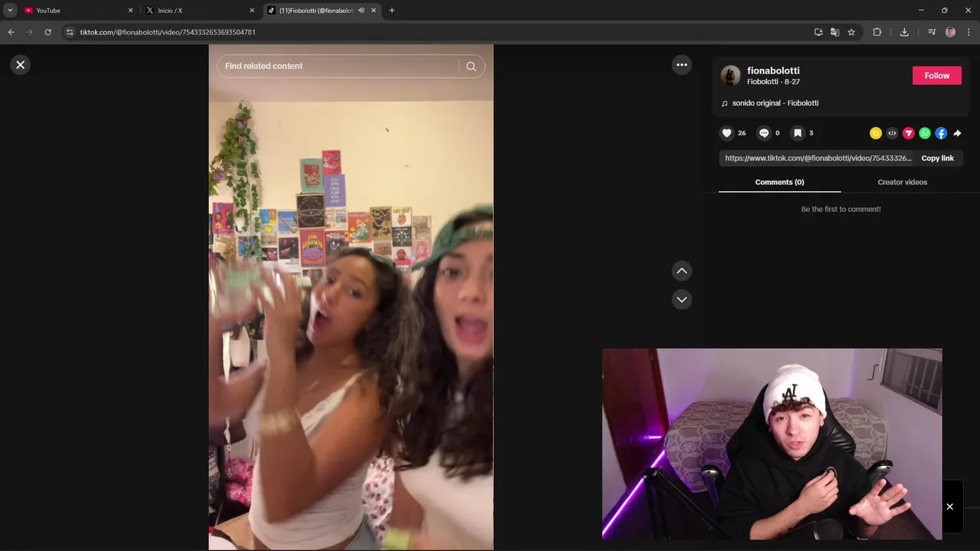Like the video with the heart icon

pyautogui.click(x=727, y=133)
